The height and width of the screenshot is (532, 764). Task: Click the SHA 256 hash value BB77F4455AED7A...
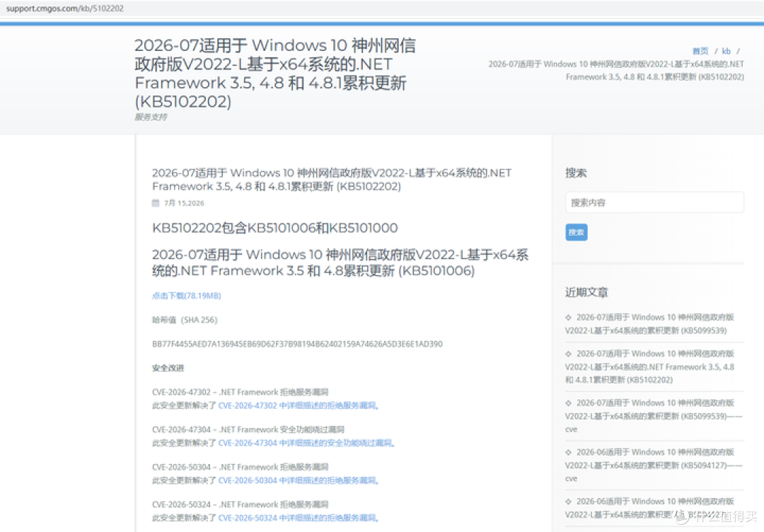297,344
